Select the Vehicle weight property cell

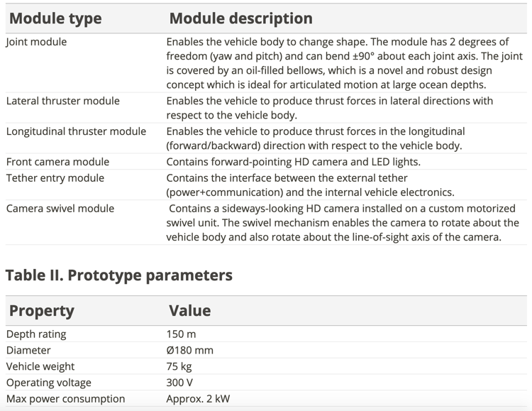click(40, 366)
